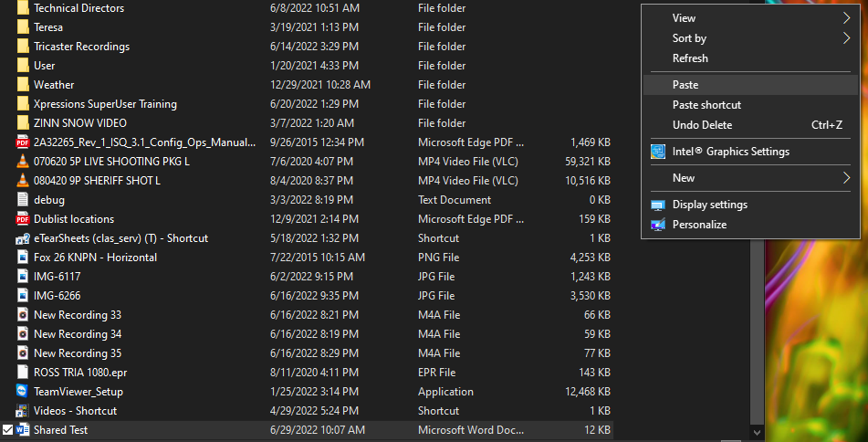This screenshot has width=868, height=442.
Task: Click the VLC cone icon for 070620 5P LIVE SHOOTING
Action: pos(23,161)
